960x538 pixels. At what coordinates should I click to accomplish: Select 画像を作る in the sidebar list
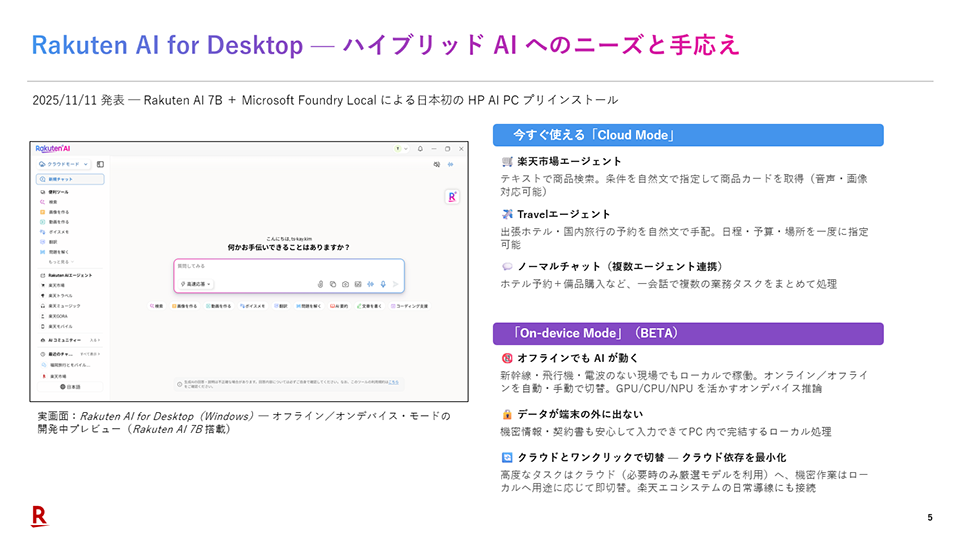tap(54, 212)
